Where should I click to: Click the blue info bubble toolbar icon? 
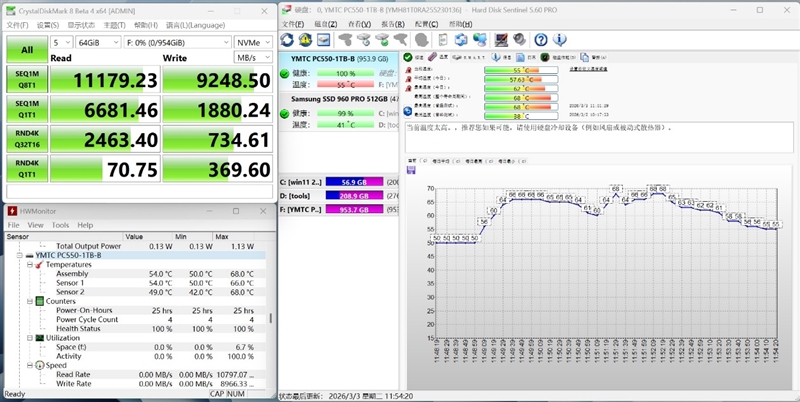coord(560,39)
